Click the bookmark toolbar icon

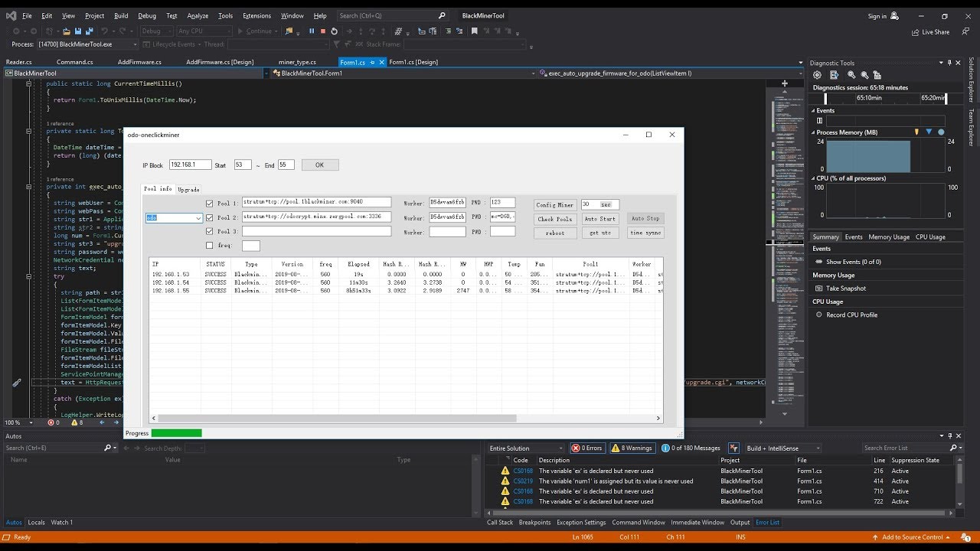[x=475, y=31]
